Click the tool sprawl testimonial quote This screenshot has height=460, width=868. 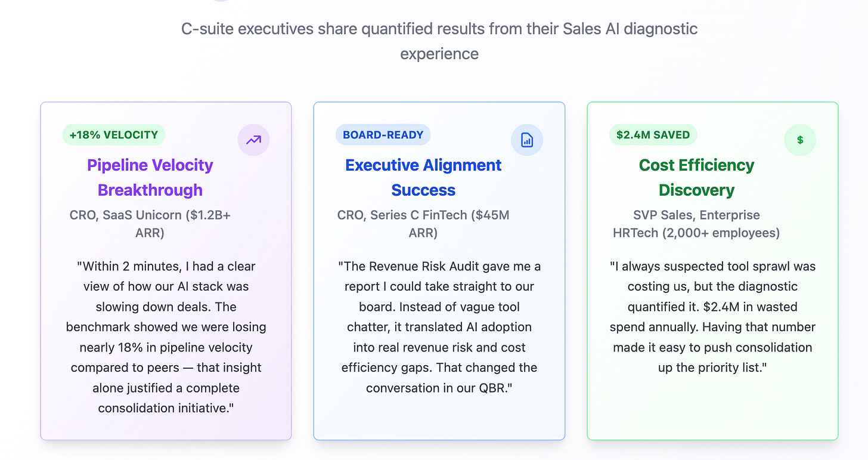point(712,317)
